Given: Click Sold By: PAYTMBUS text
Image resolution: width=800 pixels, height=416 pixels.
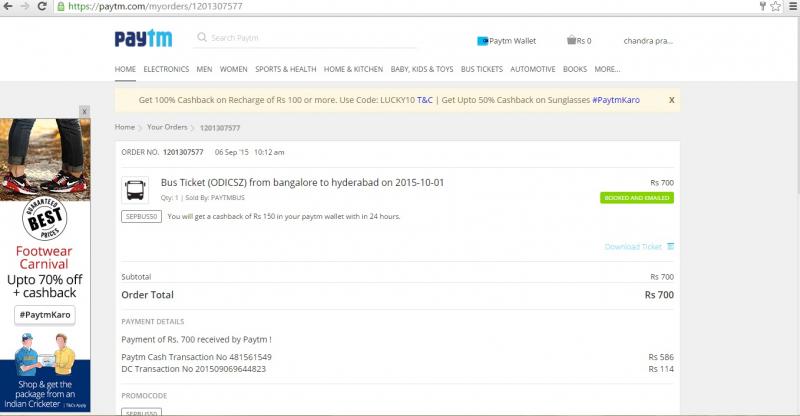Looking at the screenshot, I should click(215, 198).
